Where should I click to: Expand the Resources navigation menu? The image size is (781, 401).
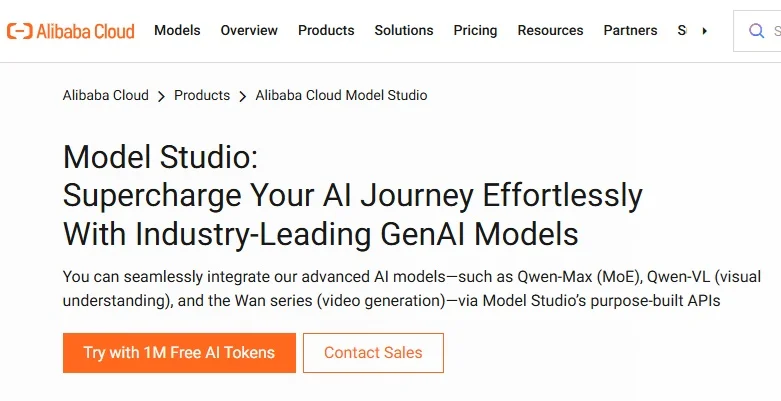(550, 31)
